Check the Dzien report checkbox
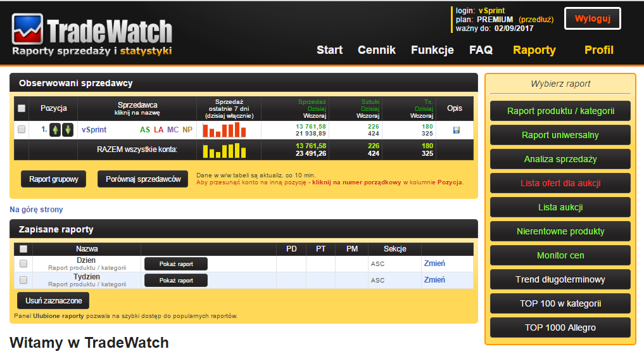This screenshot has width=644, height=356. click(23, 264)
